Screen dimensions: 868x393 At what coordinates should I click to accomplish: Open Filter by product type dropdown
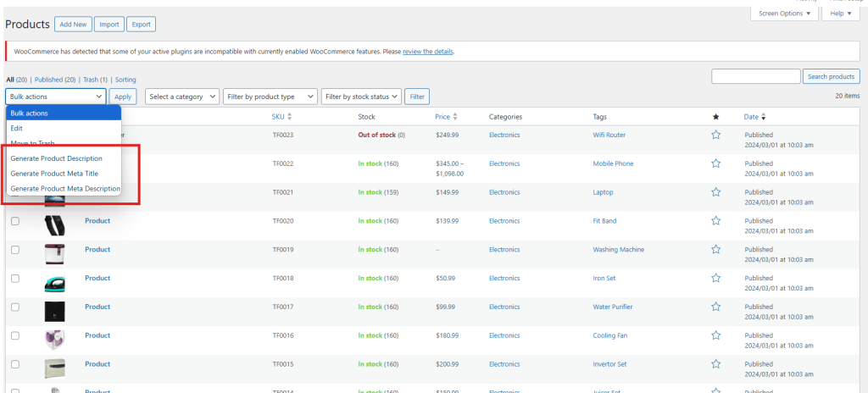click(270, 97)
